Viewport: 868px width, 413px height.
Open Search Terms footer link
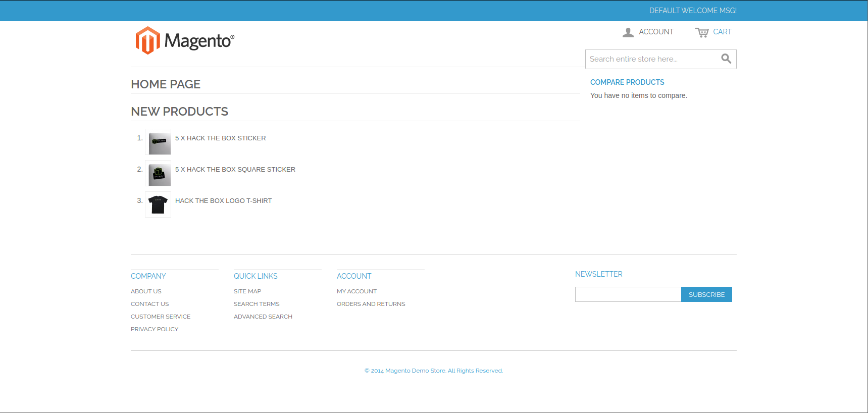(x=257, y=304)
